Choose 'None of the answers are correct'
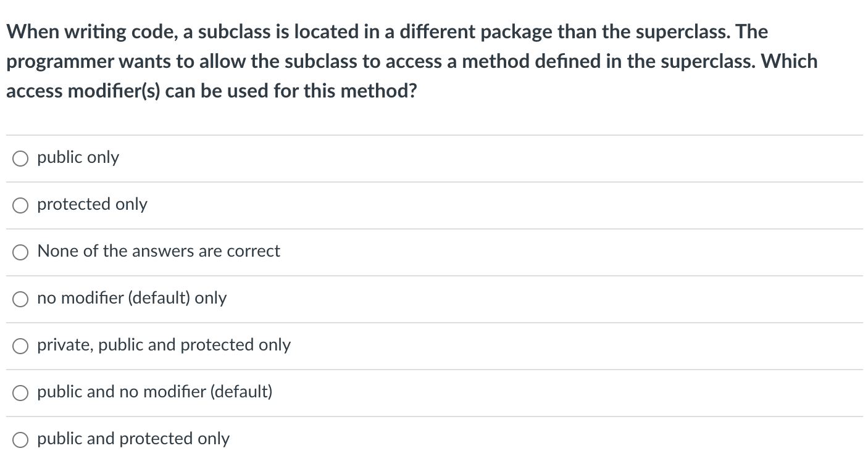Screen dimensions: 868x464 click(x=20, y=252)
